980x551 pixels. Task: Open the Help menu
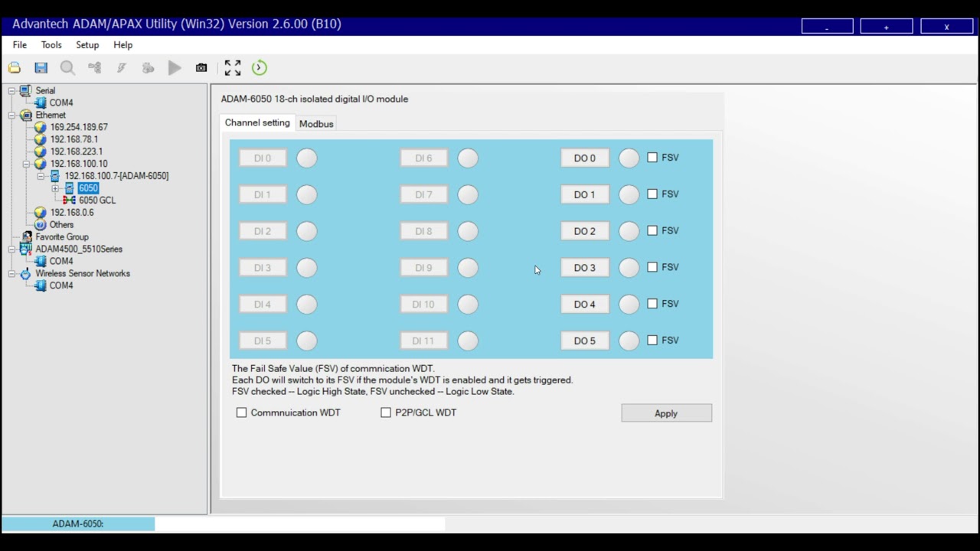pyautogui.click(x=123, y=45)
